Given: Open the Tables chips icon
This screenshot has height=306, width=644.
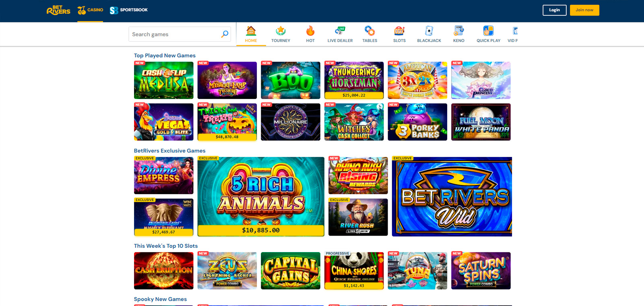Looking at the screenshot, I should point(369,31).
